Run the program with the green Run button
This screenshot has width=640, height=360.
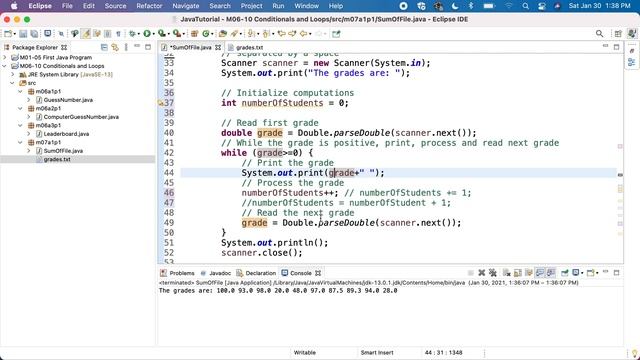point(147,34)
